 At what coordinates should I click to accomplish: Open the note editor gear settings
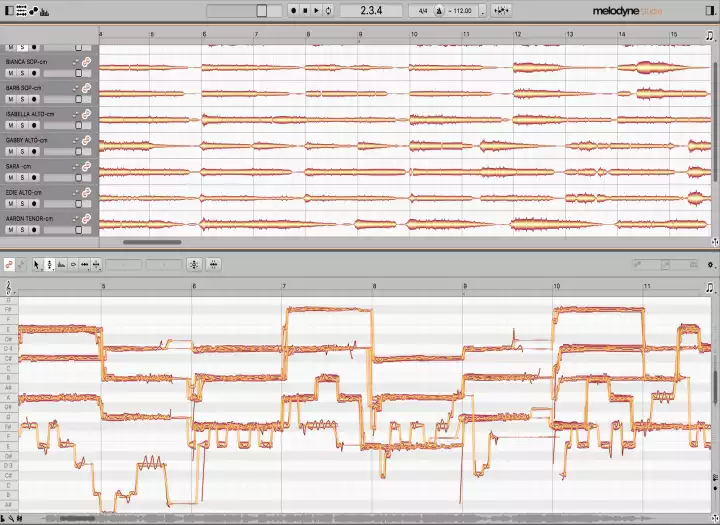[x=711, y=265]
